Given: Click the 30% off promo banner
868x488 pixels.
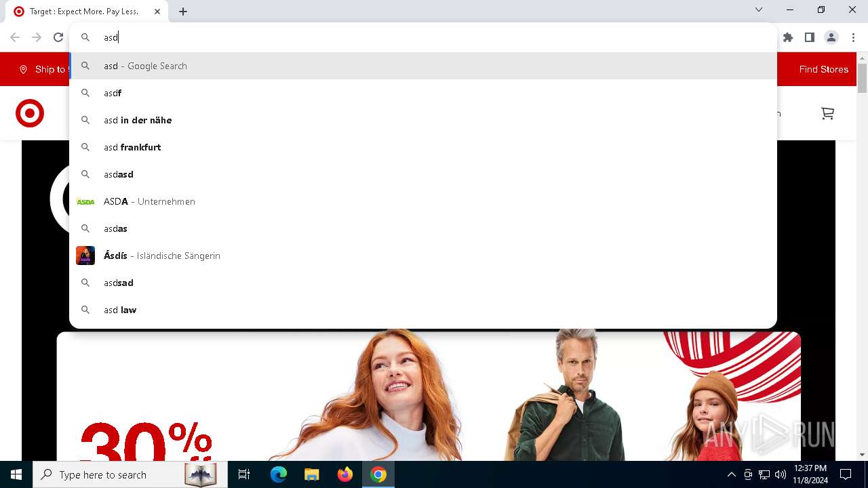Looking at the screenshot, I should [x=429, y=396].
